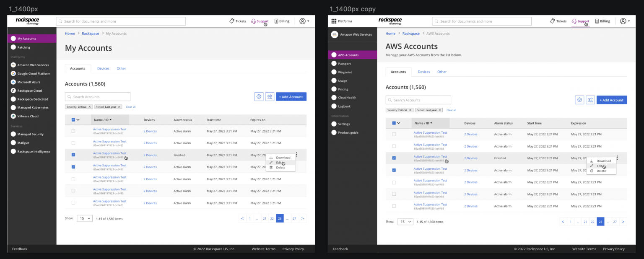Click the kebab menu icon on My Accounts row

(x=296, y=155)
